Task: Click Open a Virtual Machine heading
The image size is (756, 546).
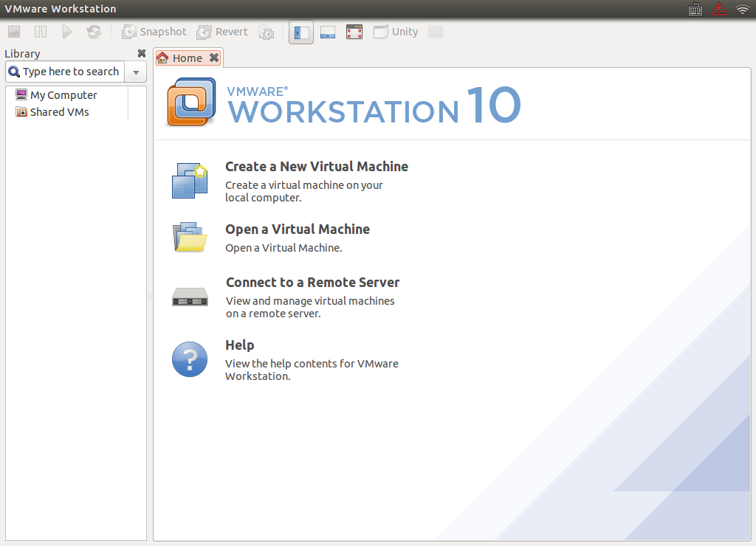Action: coord(298,229)
